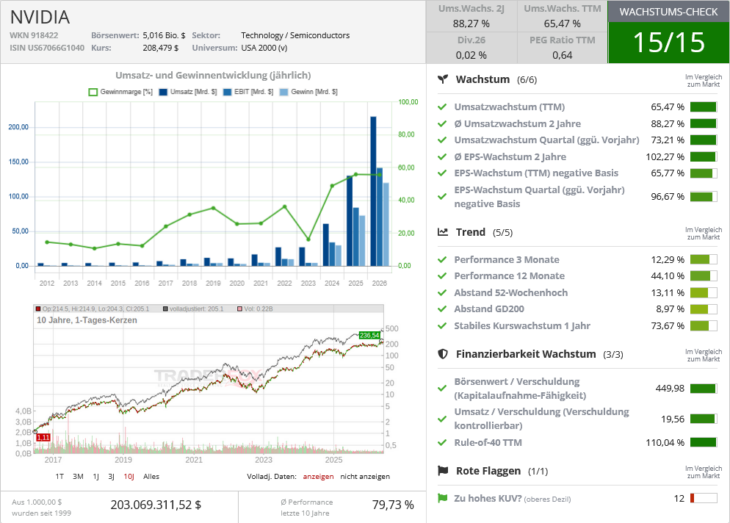The image size is (730, 523).
Task: Toggle the EBIT [Mrd. $] legend entry
Action: pos(249,92)
